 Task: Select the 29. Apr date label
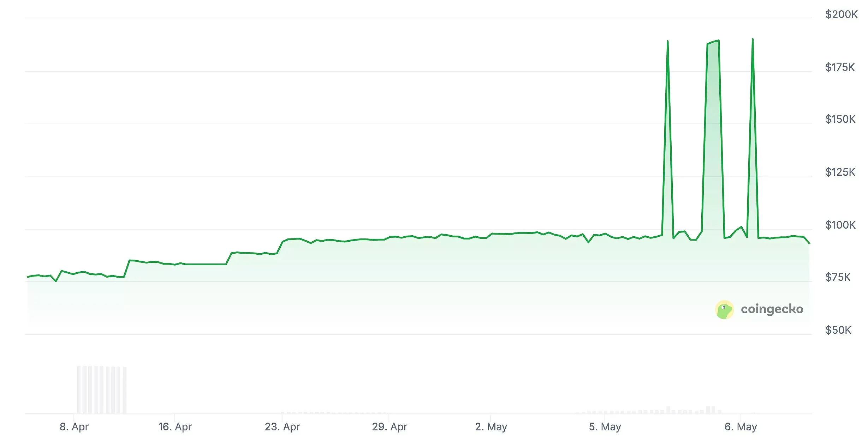(389, 426)
